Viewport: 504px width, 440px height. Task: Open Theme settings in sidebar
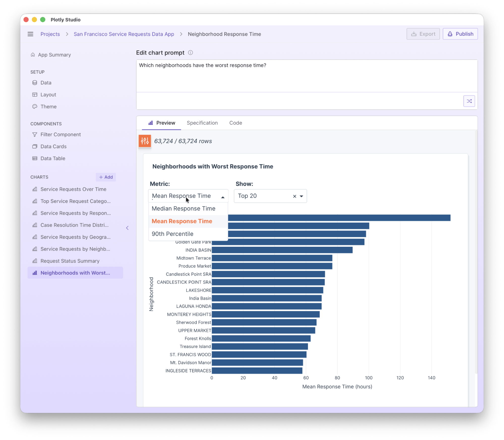pos(48,106)
